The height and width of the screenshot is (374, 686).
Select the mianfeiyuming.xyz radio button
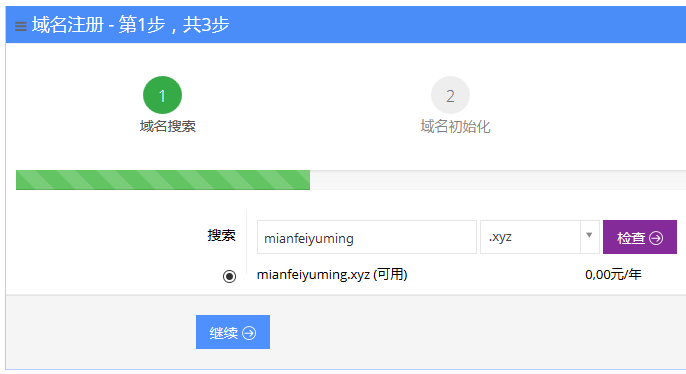click(229, 276)
